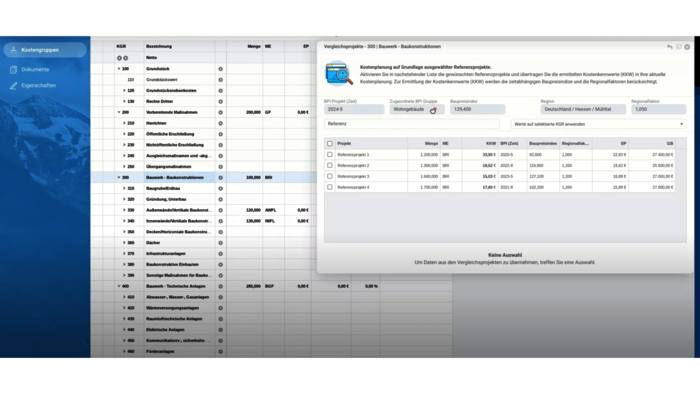
Task: Click the circle icon in Bauwerk - Baukonstruktionen row
Action: click(x=221, y=178)
